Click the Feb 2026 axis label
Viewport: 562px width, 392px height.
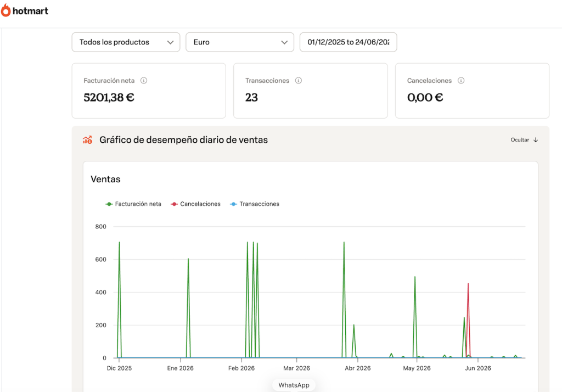tap(241, 368)
